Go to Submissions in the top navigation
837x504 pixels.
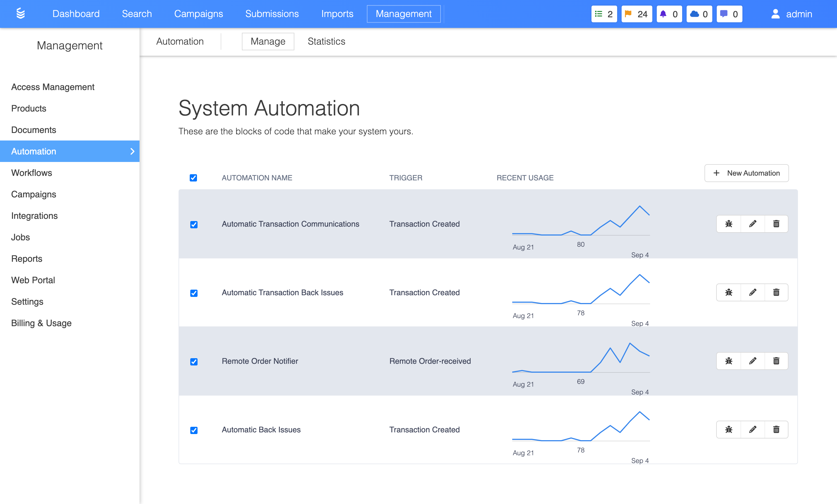272,14
